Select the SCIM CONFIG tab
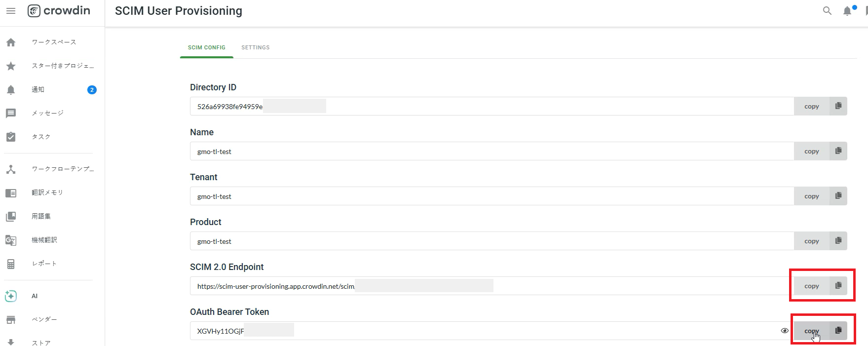Viewport: 868px width, 346px height. (x=207, y=47)
